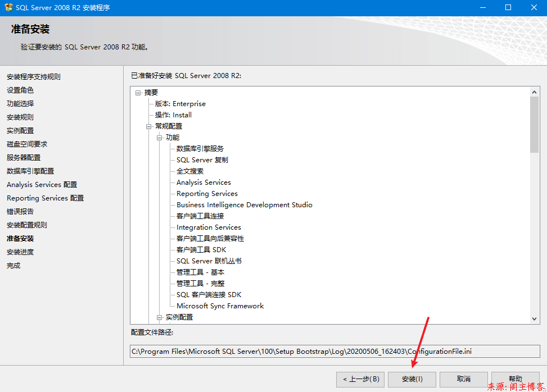
Task: Select 实例配置 step in sidebar
Action: (20, 131)
